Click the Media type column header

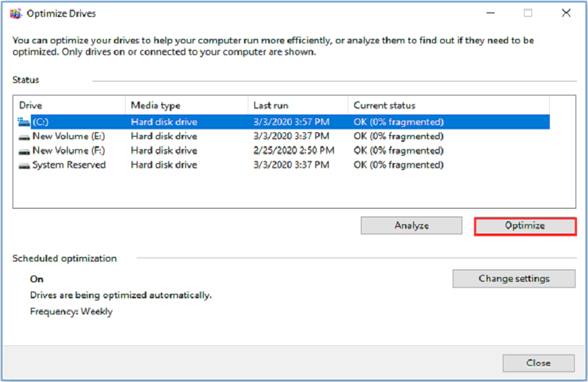[x=185, y=105]
